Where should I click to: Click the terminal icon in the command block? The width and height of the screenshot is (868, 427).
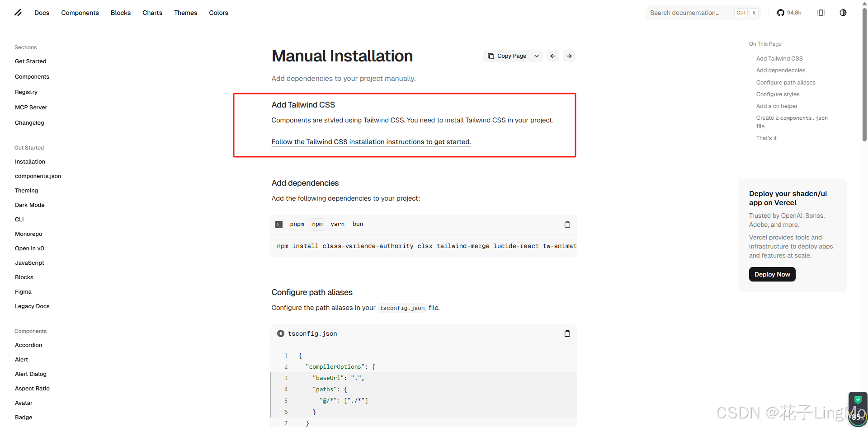coord(279,225)
